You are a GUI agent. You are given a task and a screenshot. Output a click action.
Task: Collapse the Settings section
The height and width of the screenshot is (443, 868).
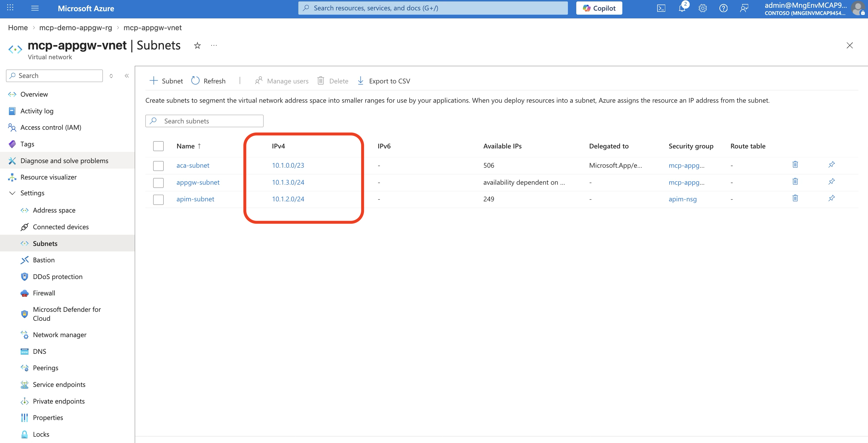click(x=12, y=193)
